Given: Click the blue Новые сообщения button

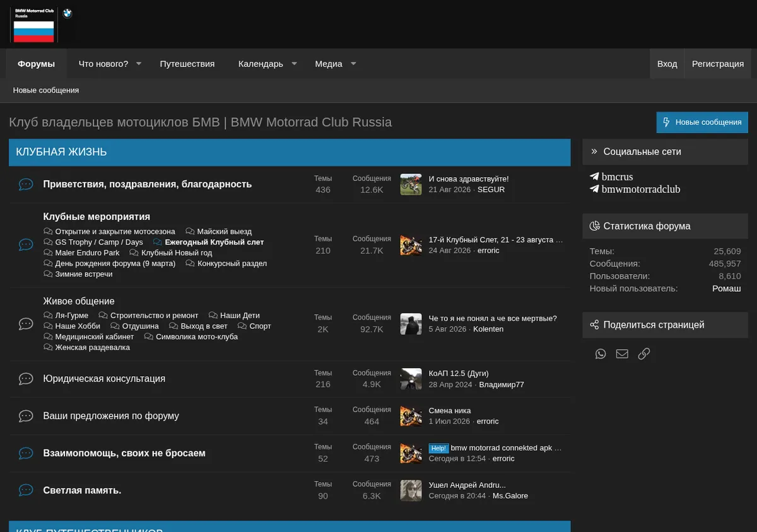Looking at the screenshot, I should [702, 122].
